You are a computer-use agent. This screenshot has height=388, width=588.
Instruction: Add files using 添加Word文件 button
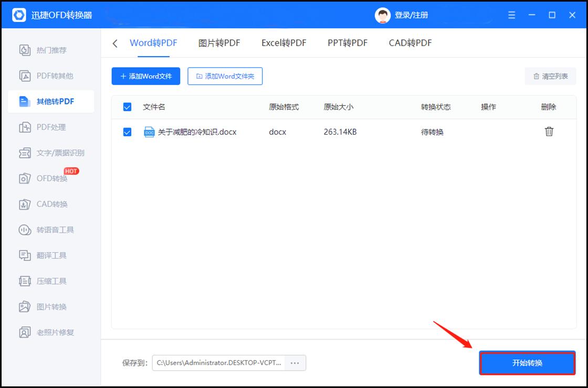click(145, 76)
